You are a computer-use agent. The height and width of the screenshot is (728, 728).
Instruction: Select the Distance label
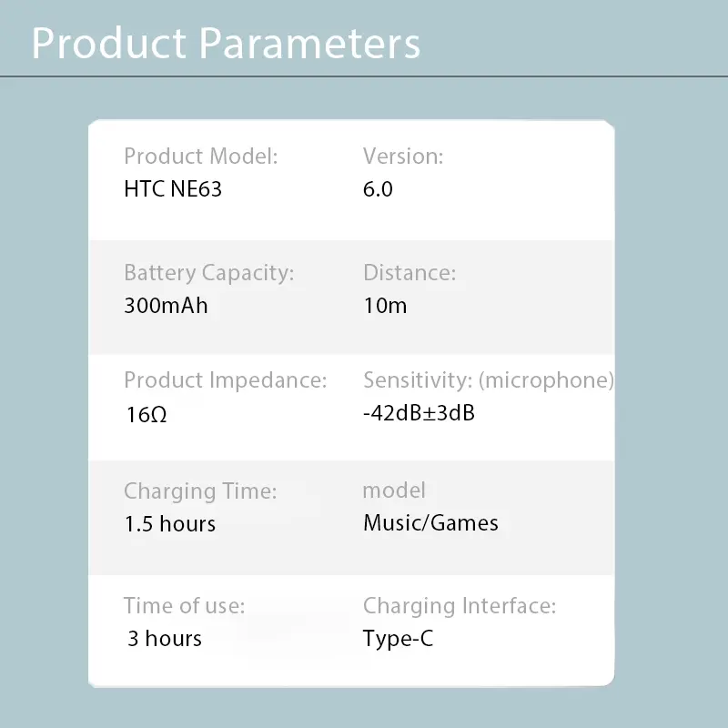(x=409, y=272)
